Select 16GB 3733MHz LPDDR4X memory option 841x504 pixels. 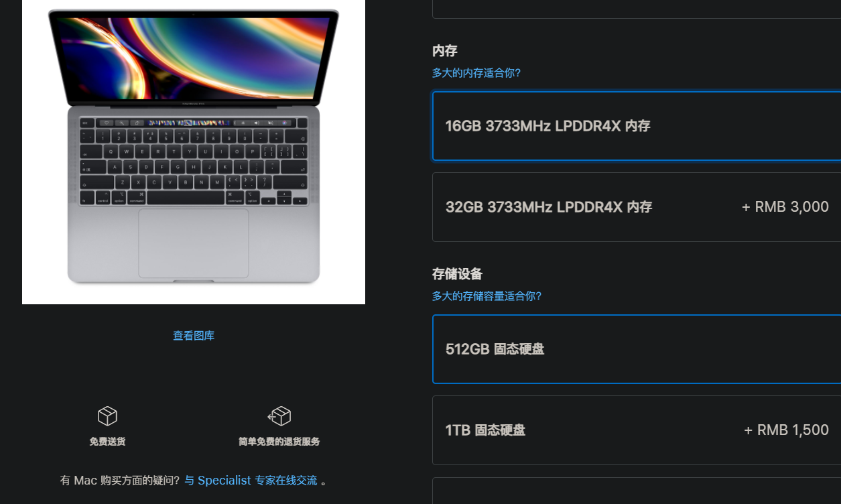point(637,126)
